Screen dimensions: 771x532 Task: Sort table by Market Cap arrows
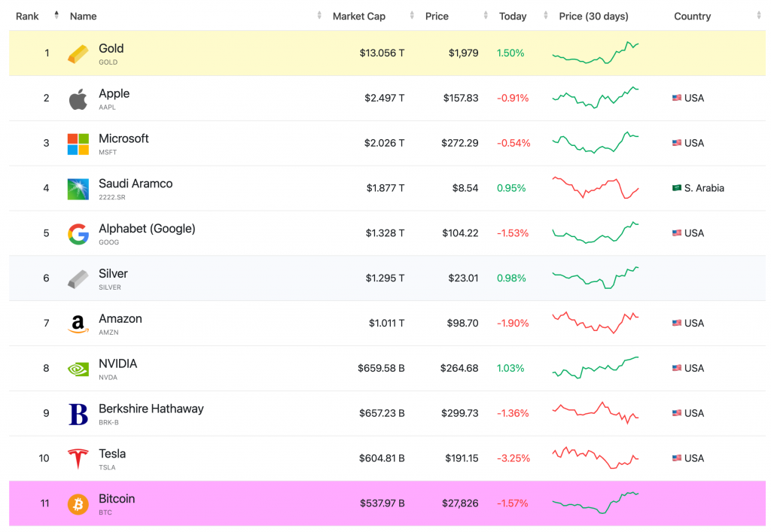(412, 15)
